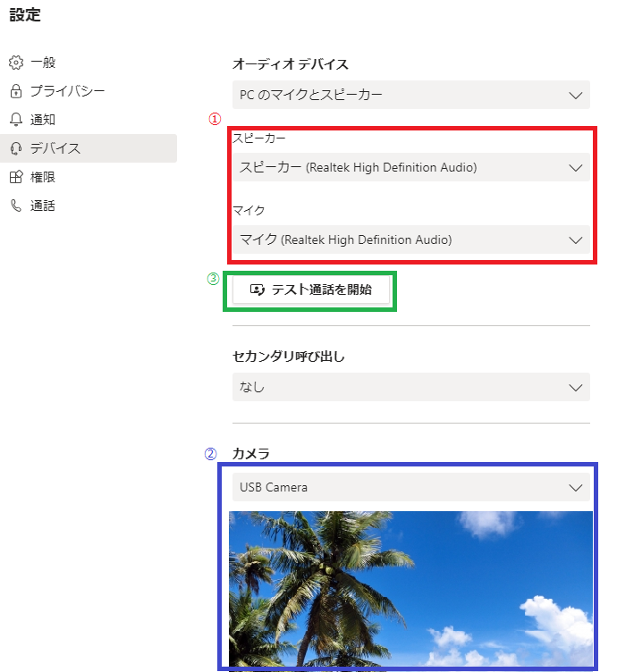
Task: Open the USB Camera dropdown
Action: tap(411, 487)
